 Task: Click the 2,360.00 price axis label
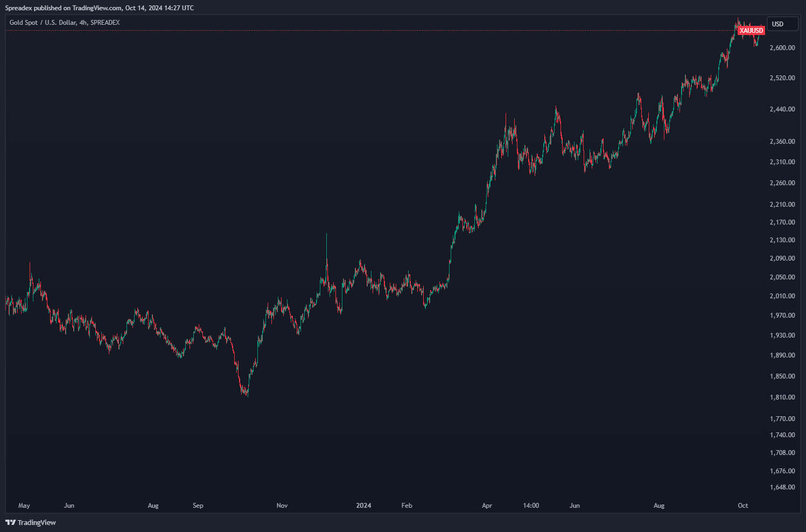click(x=782, y=142)
